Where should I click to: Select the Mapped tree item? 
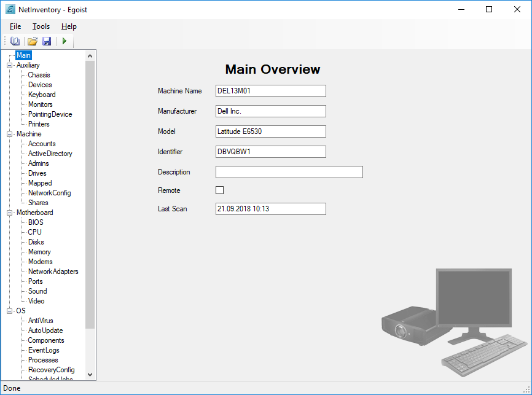click(x=40, y=183)
